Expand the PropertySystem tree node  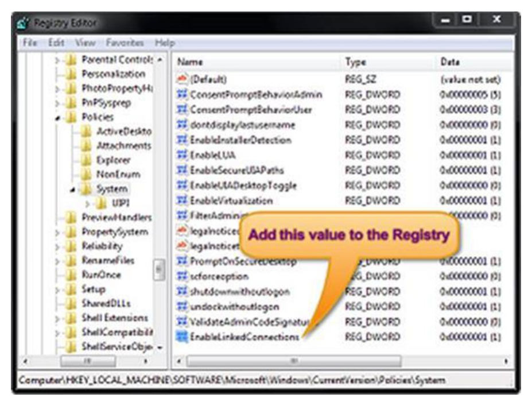pyautogui.click(x=58, y=233)
